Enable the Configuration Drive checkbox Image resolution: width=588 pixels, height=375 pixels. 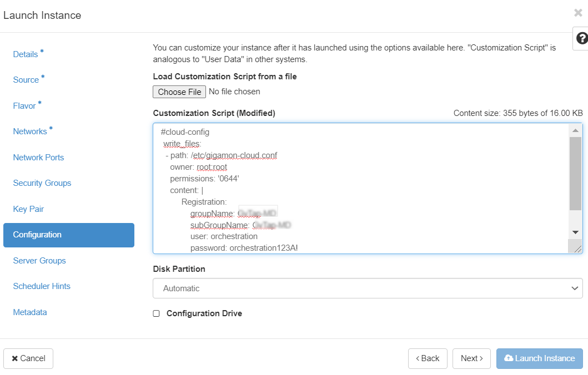pyautogui.click(x=157, y=313)
